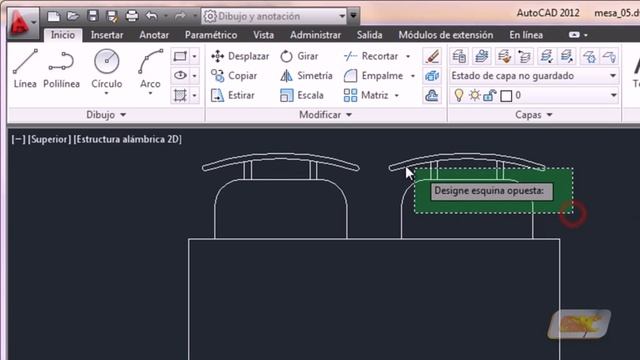The width and height of the screenshot is (640, 360).
Task: Expand the Dibujo panel
Action: pos(106,115)
